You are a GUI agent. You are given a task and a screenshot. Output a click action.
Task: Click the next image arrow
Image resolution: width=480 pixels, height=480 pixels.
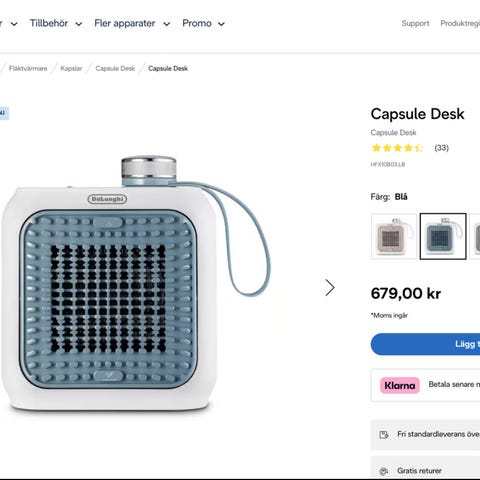tap(329, 287)
